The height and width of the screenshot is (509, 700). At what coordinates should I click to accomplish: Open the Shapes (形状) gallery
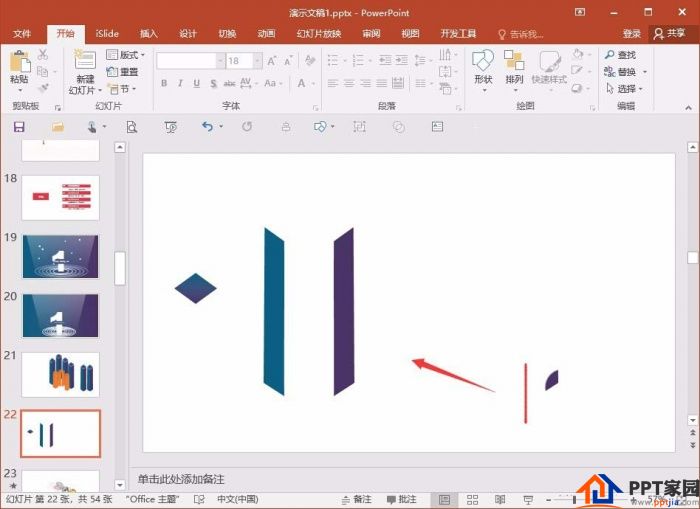tap(483, 66)
